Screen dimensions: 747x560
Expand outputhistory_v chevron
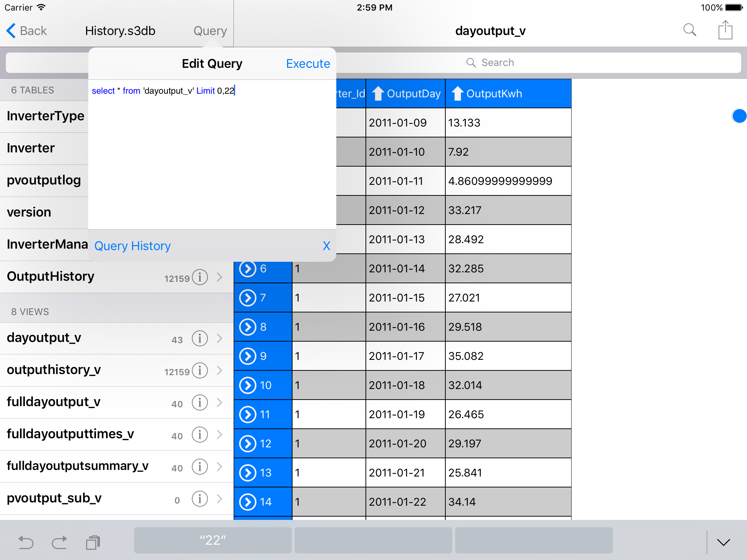[220, 370]
